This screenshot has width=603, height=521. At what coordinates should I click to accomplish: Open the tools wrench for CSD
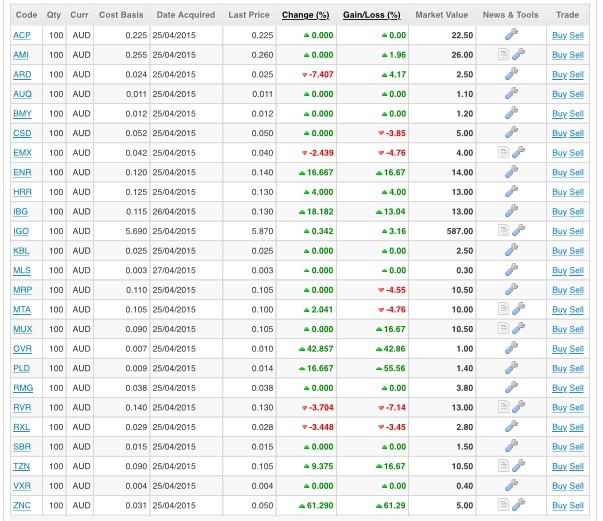tap(511, 133)
